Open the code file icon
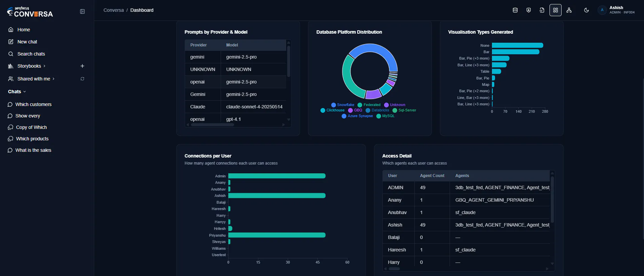Viewport: 644px width, 276px height. pos(542,10)
